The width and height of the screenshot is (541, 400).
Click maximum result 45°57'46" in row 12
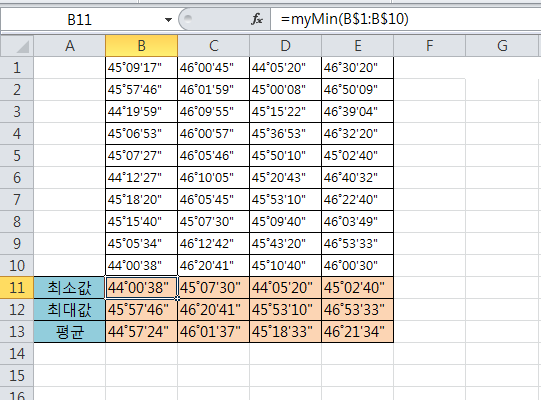click(x=141, y=310)
